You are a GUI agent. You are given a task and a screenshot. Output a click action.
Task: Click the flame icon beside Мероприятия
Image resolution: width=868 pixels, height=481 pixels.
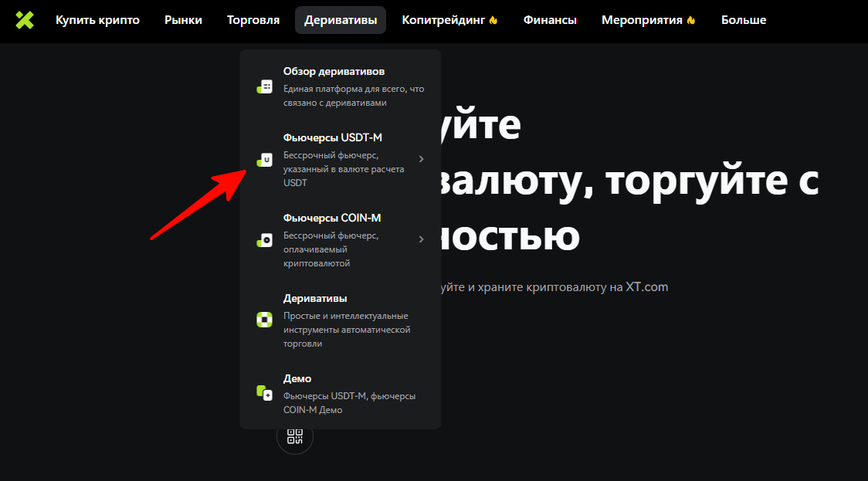tap(691, 21)
